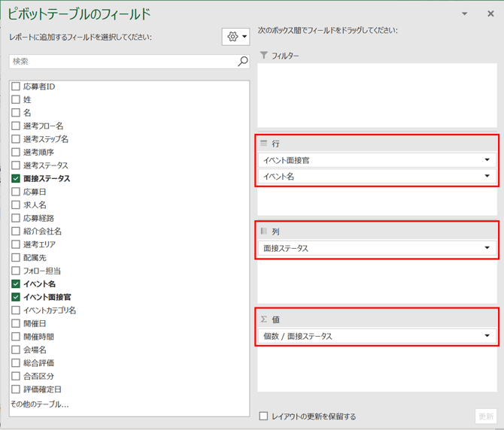Click the 更新 button
Viewport: 504px width, 430px height.
(x=486, y=416)
